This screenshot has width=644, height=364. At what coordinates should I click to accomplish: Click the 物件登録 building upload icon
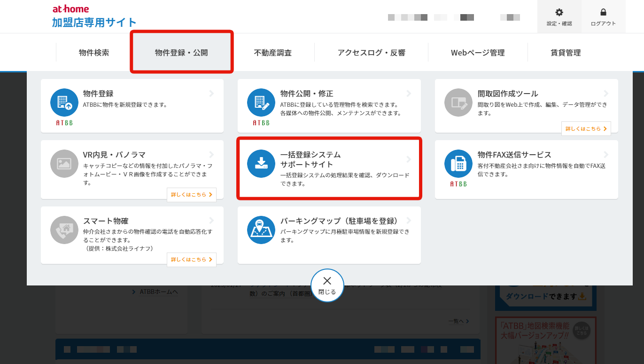pyautogui.click(x=64, y=103)
